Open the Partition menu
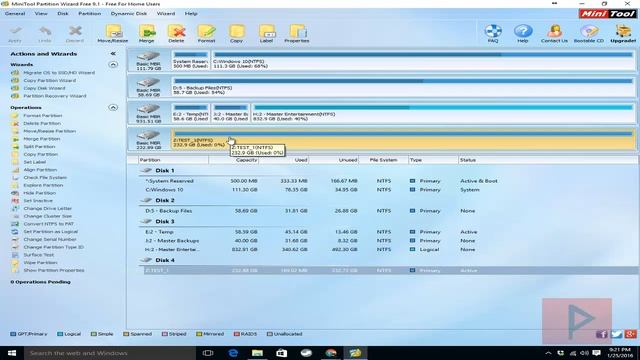This screenshot has width=640, height=360. tap(89, 13)
